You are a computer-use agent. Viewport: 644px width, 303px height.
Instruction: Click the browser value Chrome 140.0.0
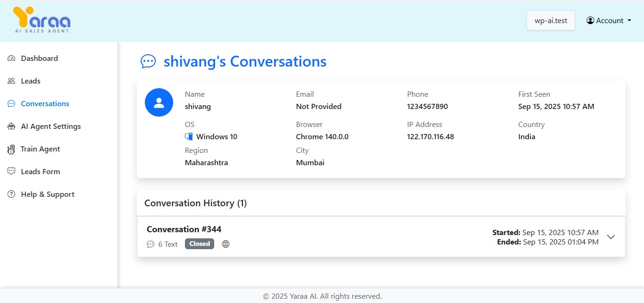pyautogui.click(x=322, y=137)
